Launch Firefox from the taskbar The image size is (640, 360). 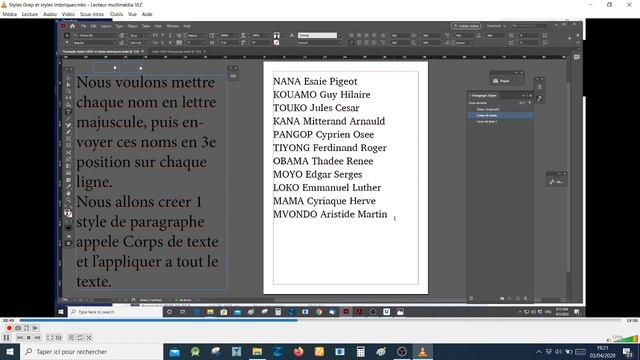click(x=298, y=351)
